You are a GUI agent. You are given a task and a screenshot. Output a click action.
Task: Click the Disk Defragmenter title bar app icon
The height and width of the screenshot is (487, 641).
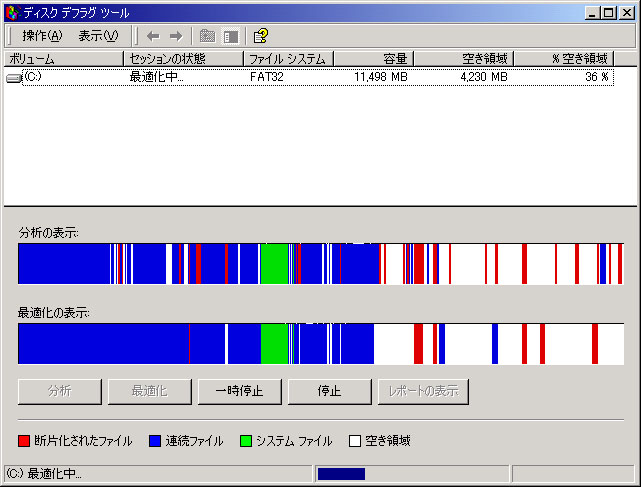pyautogui.click(x=11, y=11)
